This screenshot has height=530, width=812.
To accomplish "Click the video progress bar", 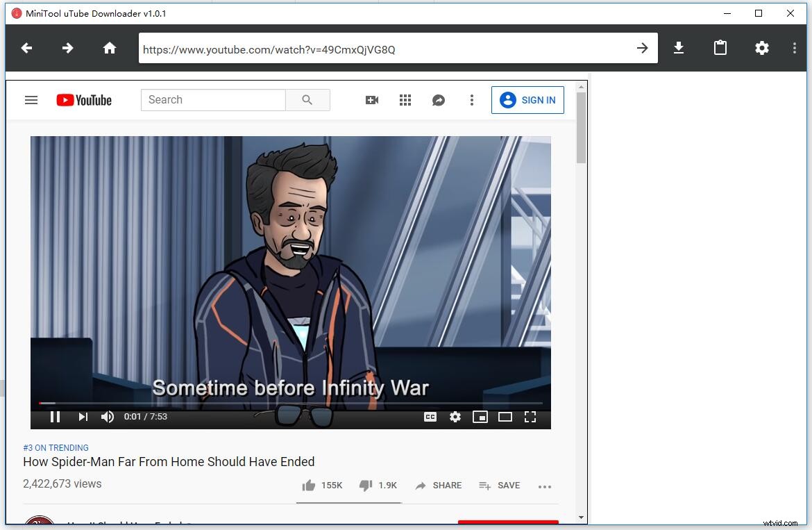I will click(291, 403).
